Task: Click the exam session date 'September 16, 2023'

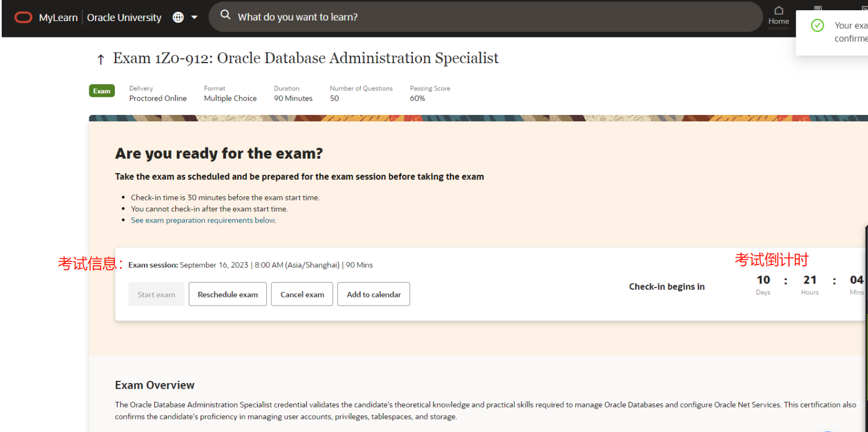Action: tap(214, 265)
